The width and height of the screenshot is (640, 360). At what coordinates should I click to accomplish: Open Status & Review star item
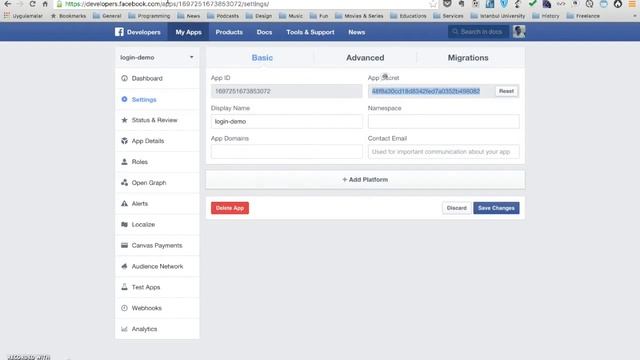pyautogui.click(x=157, y=120)
